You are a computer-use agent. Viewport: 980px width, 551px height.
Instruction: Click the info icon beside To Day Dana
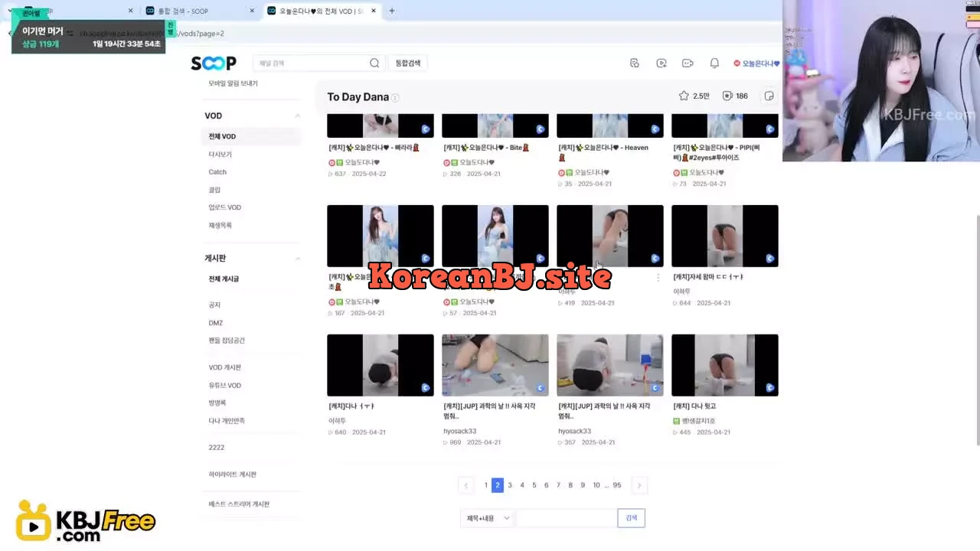point(395,98)
